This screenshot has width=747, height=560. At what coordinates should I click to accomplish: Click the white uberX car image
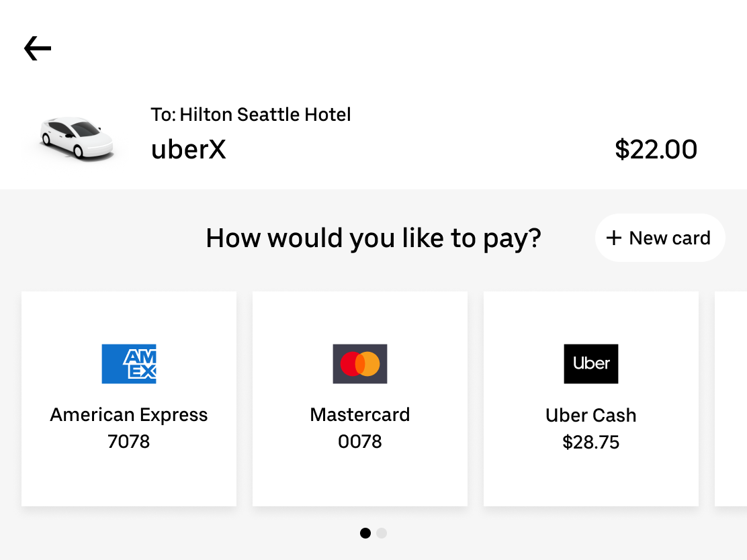pos(75,138)
